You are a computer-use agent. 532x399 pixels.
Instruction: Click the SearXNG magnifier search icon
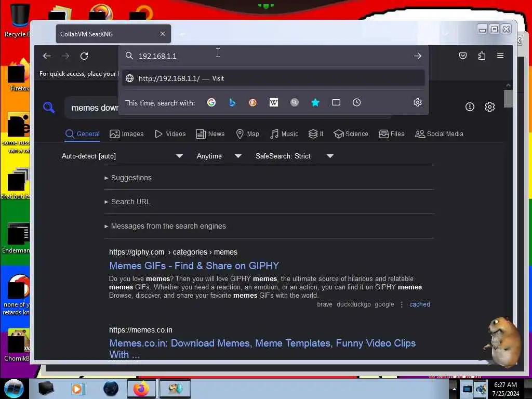pyautogui.click(x=49, y=108)
